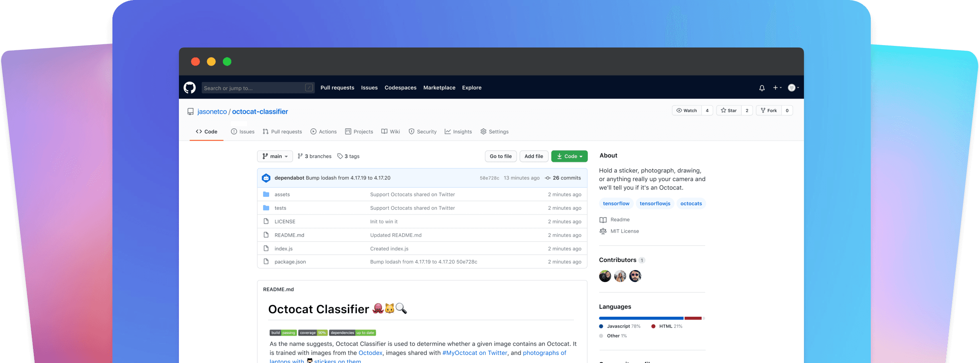Click the GitHub Octocat logo
This screenshot has width=980, height=363.
[189, 88]
